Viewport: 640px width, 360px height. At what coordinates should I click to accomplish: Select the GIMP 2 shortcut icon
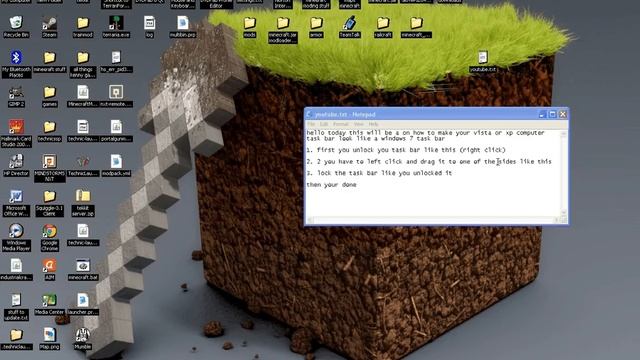[x=16, y=96]
